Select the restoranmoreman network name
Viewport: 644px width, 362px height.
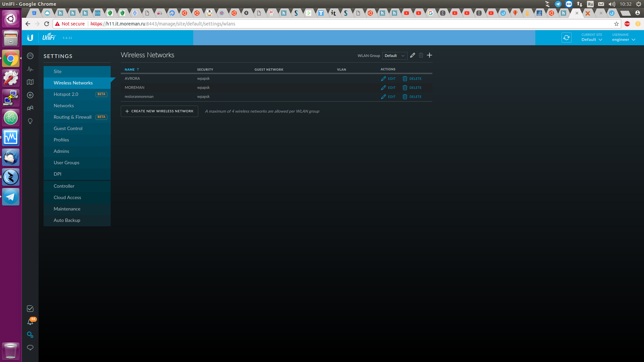[139, 97]
